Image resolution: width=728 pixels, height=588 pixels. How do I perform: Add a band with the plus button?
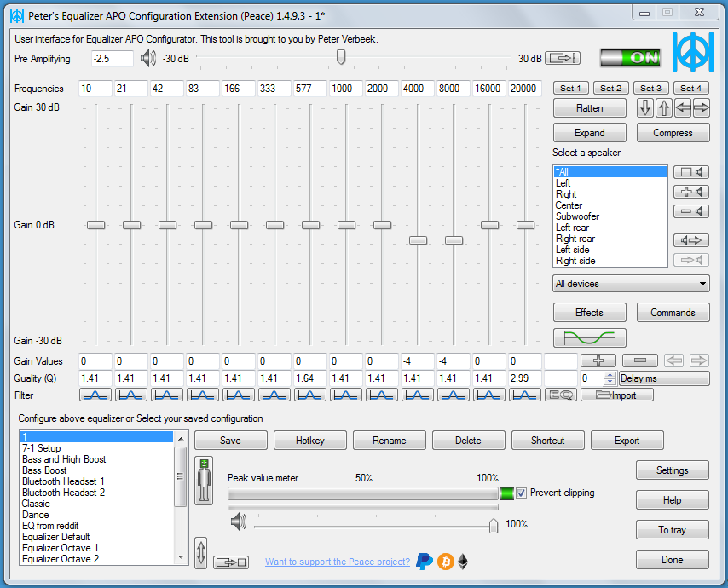pos(598,360)
